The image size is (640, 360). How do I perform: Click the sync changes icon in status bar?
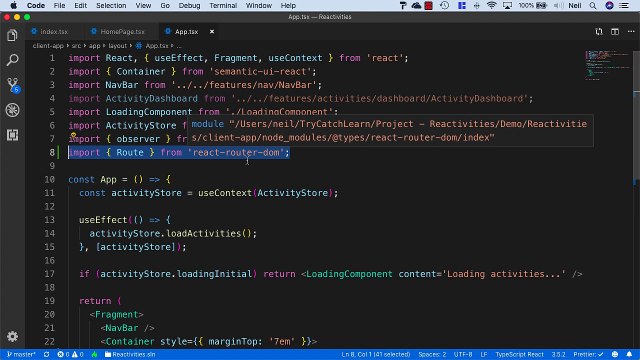(x=47, y=354)
